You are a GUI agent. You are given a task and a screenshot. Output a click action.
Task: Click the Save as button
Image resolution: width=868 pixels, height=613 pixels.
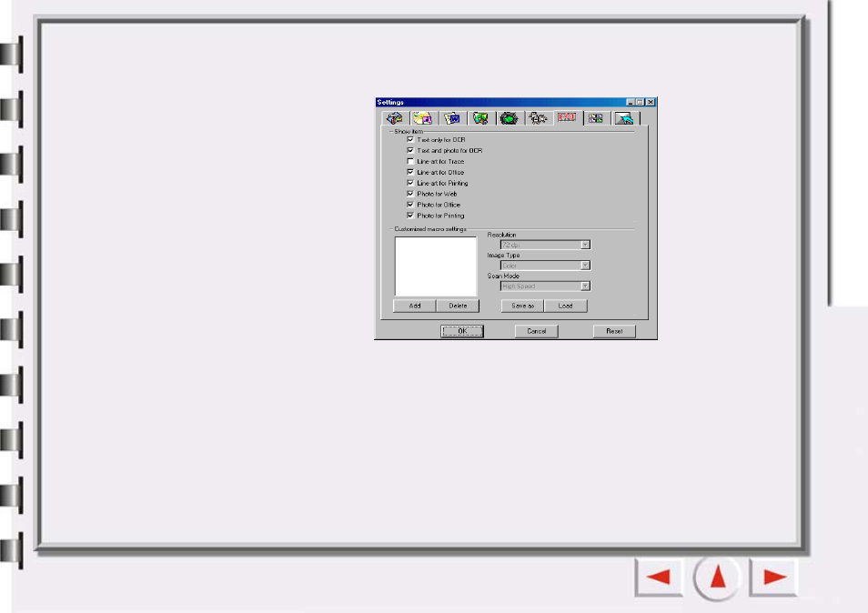[522, 306]
